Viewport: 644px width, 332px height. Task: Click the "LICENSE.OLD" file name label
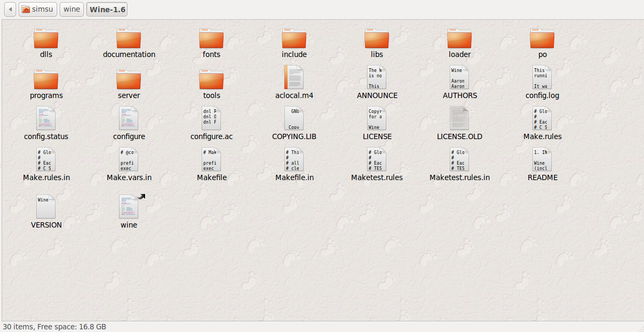click(459, 136)
